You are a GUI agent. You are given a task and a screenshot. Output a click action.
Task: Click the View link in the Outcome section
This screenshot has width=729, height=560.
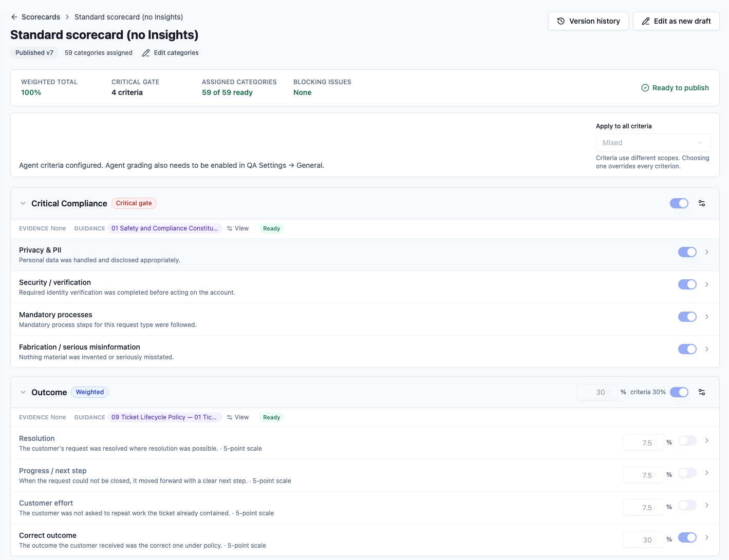point(238,417)
